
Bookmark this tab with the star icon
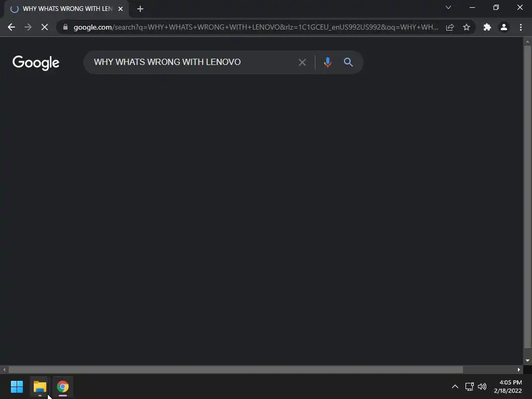[x=467, y=27]
